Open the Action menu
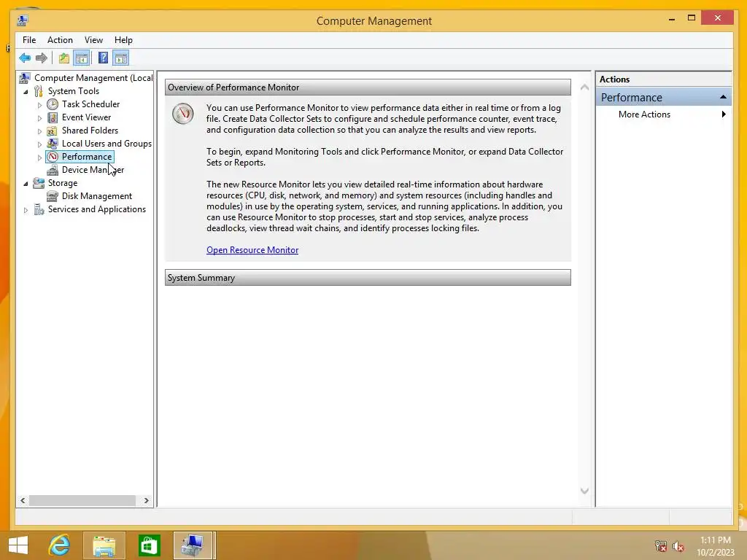The image size is (747, 560). (60, 40)
